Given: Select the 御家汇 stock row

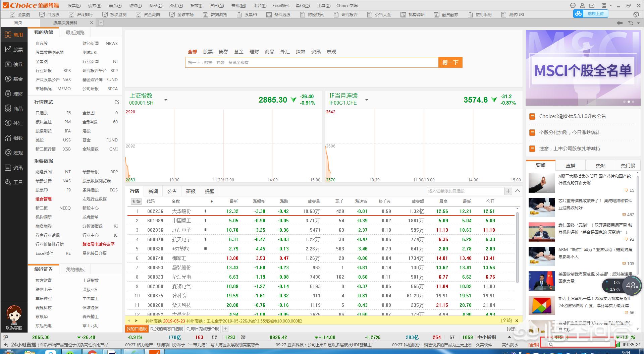Looking at the screenshot, I should (x=321, y=258).
